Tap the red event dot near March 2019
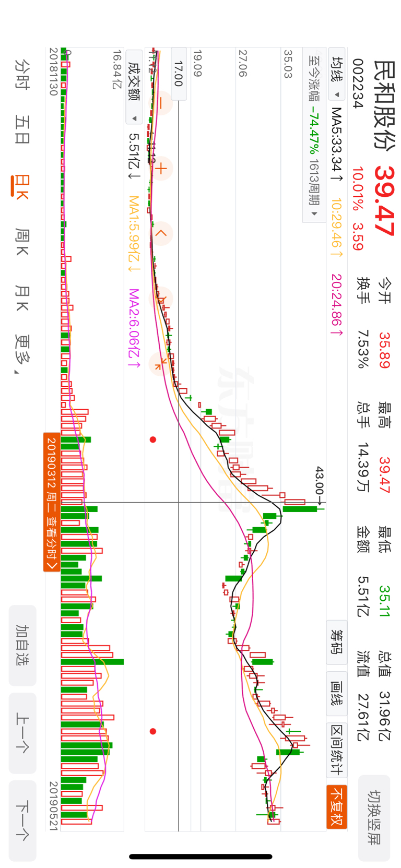 (153, 439)
